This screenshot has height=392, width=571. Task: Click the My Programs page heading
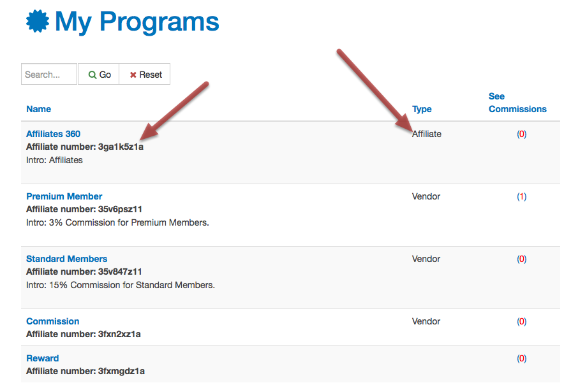[x=137, y=22]
